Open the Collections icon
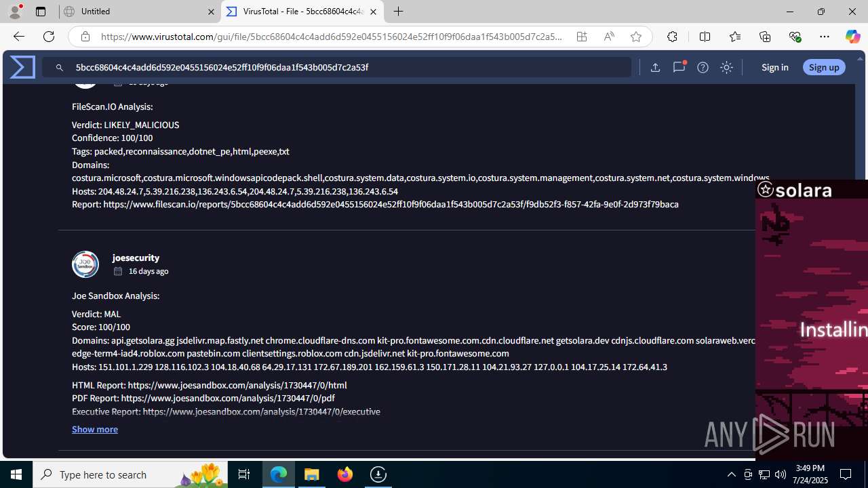This screenshot has width=868, height=488. coord(765,37)
